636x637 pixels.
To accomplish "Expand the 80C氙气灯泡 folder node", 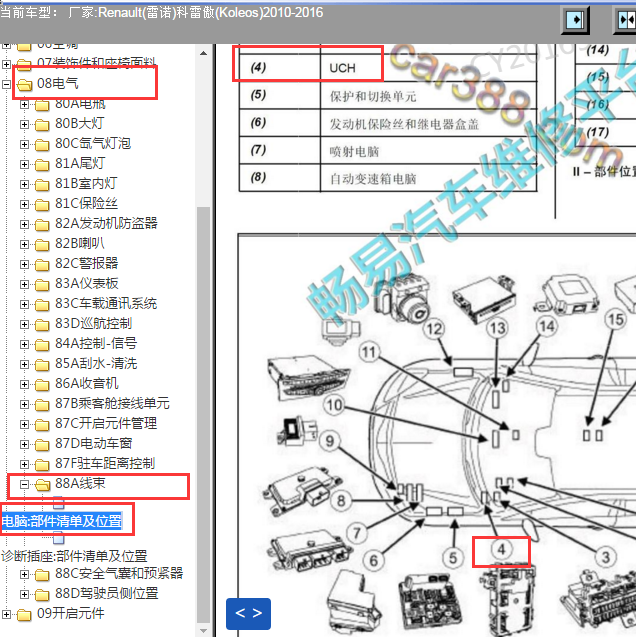I will [x=24, y=144].
